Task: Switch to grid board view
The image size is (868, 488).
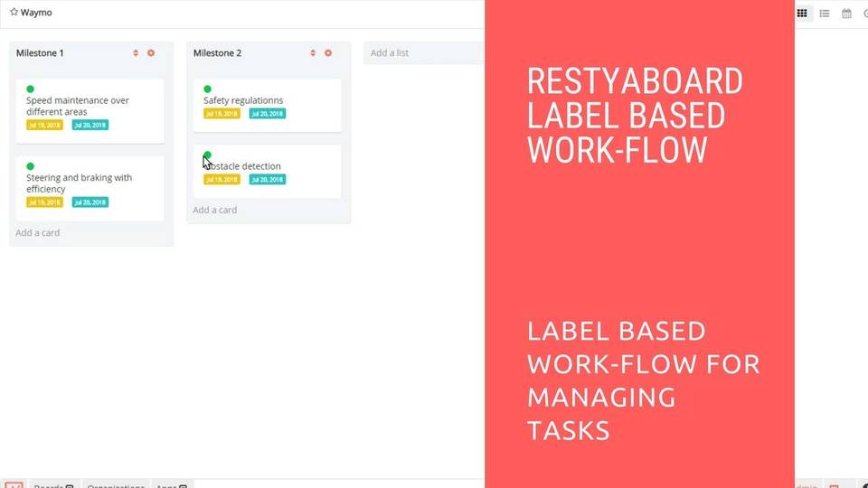Action: pyautogui.click(x=802, y=14)
